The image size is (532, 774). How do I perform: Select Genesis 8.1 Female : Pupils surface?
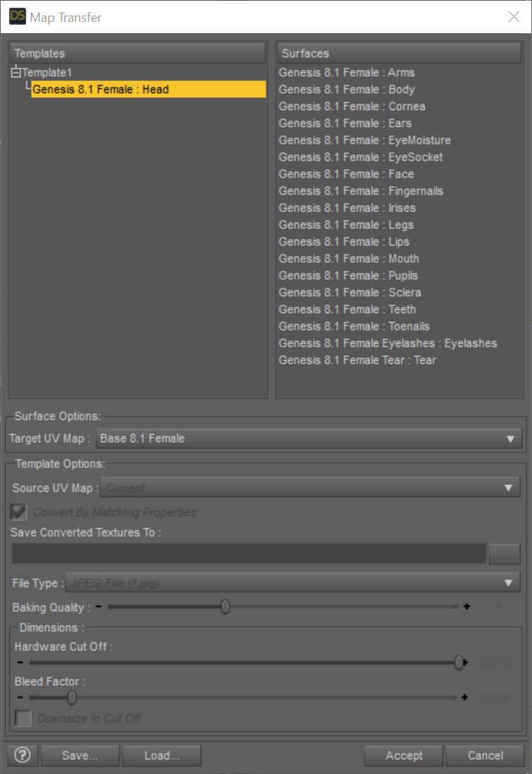pyautogui.click(x=348, y=276)
